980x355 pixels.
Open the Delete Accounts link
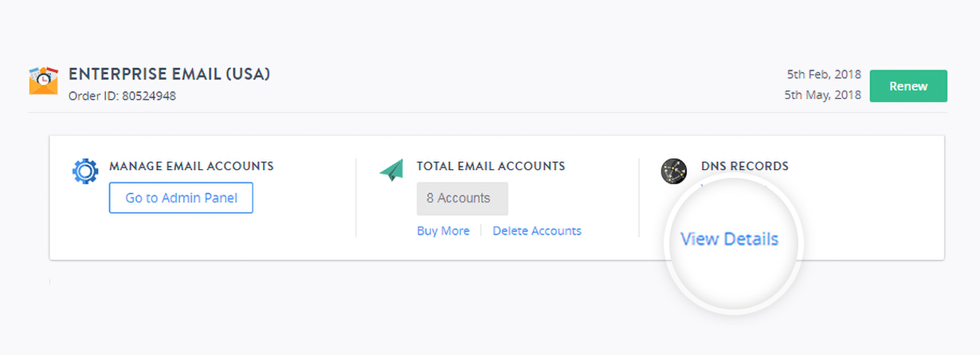point(537,231)
